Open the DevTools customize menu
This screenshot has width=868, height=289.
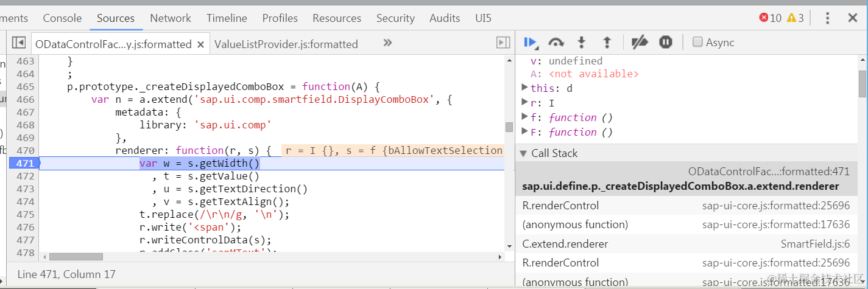tap(827, 18)
